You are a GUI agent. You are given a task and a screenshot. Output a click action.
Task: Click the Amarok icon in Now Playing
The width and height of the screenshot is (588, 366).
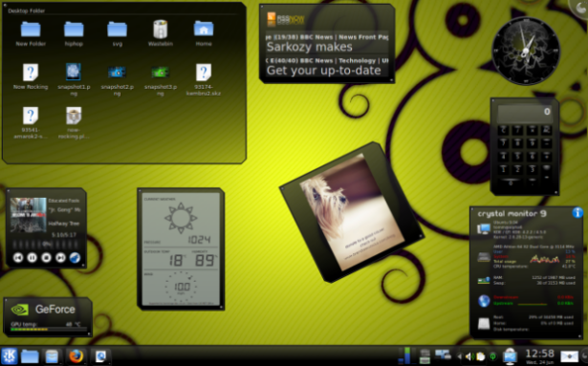[75, 258]
